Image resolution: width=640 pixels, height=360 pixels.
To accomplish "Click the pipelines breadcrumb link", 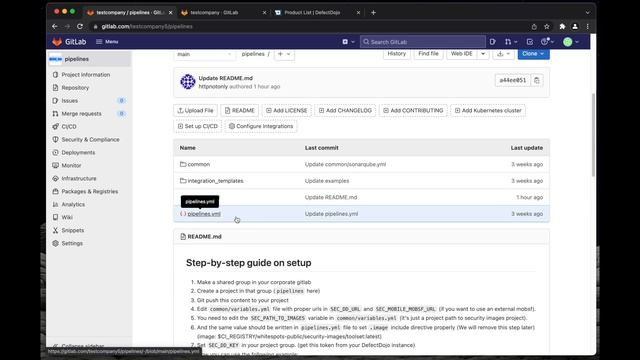I will tap(253, 54).
